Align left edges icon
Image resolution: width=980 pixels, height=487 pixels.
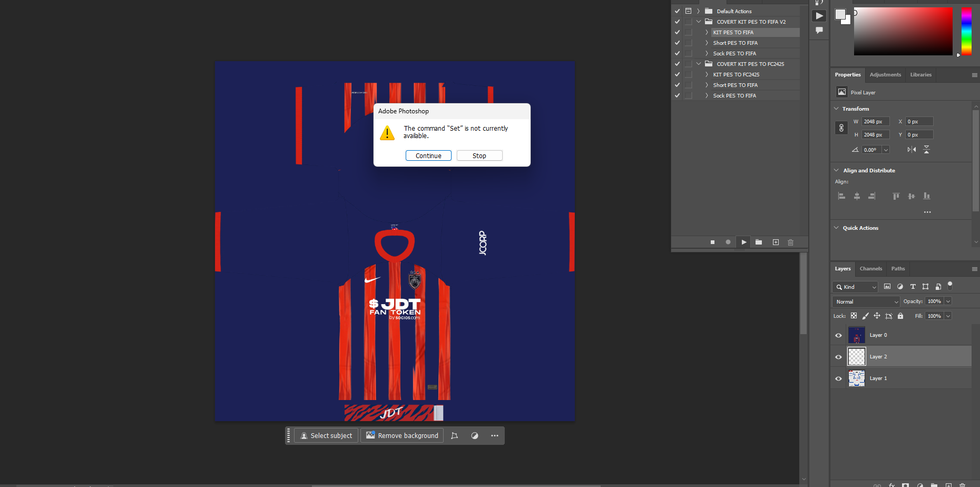841,196
